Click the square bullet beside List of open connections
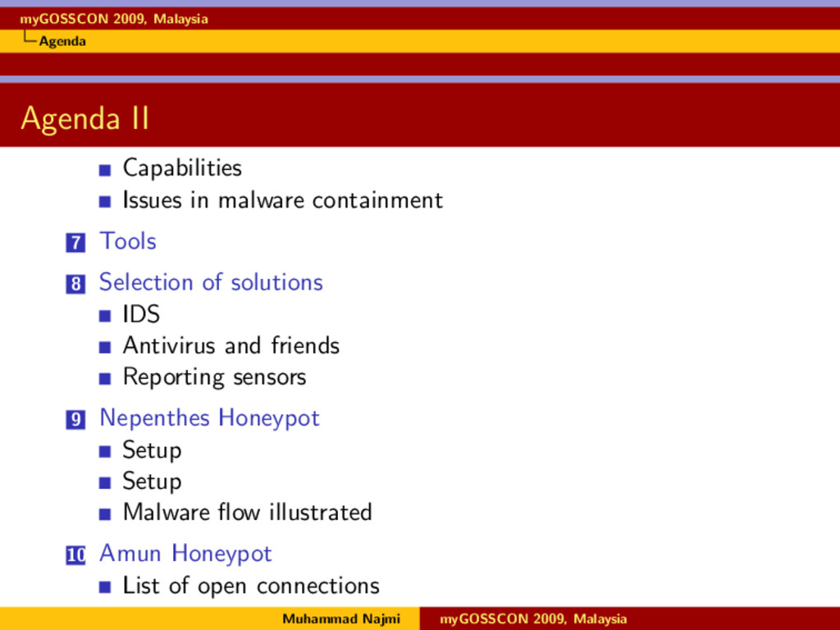This screenshot has height=630, width=840. point(105,587)
